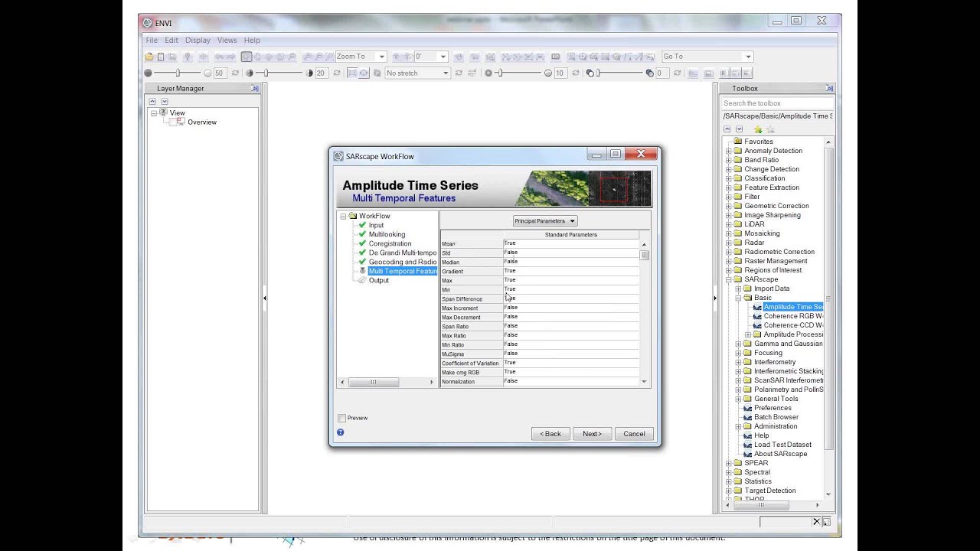Expand the Classification toolbox folder
The width and height of the screenshot is (980, 551).
pos(729,178)
